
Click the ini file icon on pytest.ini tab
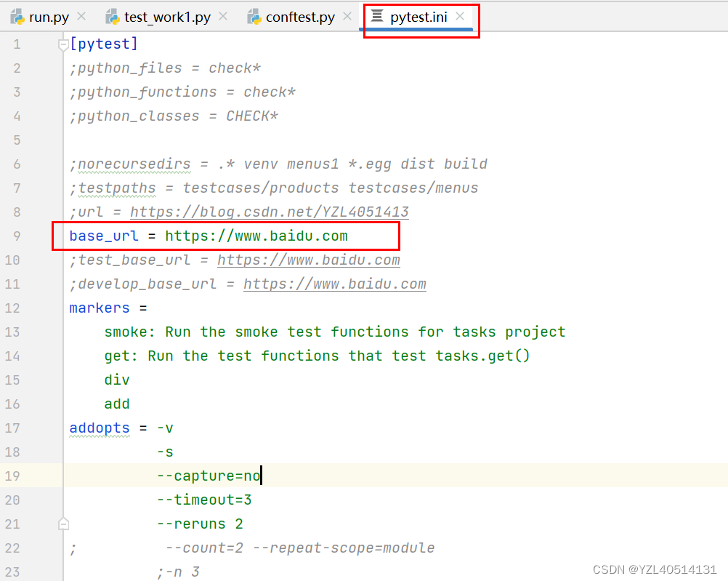(377, 16)
